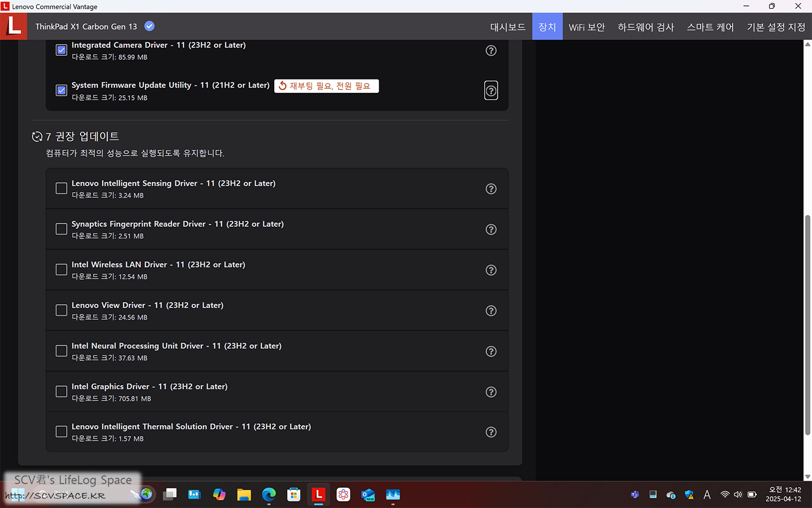Click the 컴퓨터가 최적의 성능으로 description text
Viewport: 812px width, 508px height.
tap(135, 153)
